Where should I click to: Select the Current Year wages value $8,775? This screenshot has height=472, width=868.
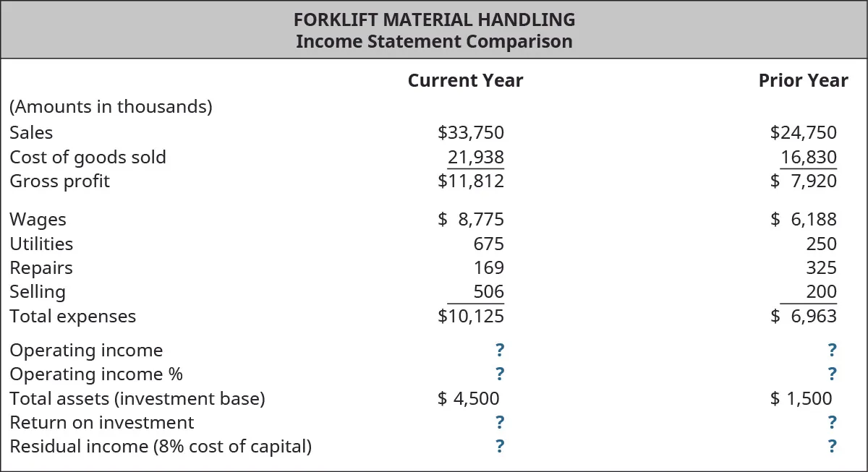[x=471, y=220]
